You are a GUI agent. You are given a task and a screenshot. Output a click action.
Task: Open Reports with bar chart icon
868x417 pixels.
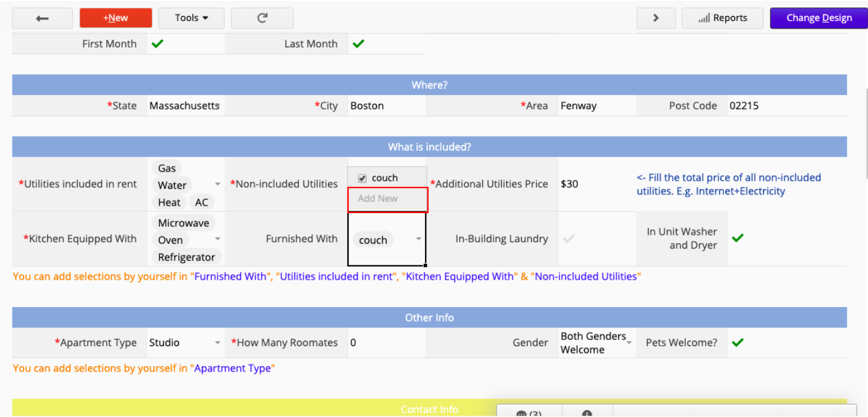pos(723,18)
